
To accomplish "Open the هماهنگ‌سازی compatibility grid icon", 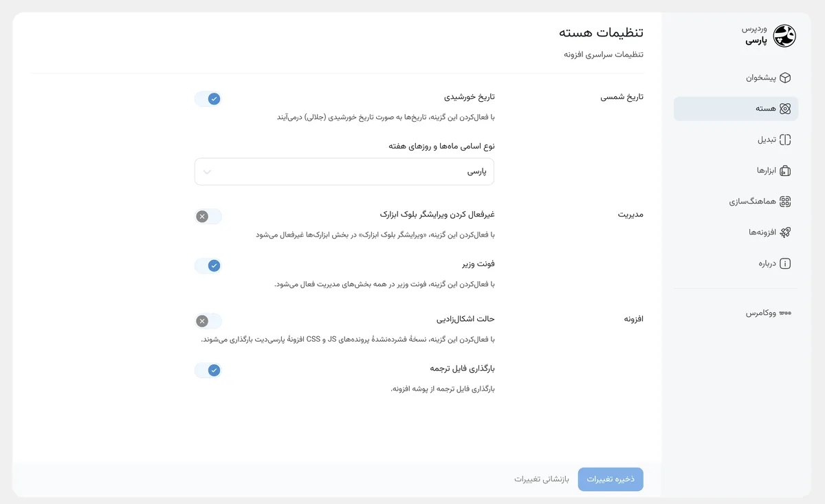I will point(786,201).
